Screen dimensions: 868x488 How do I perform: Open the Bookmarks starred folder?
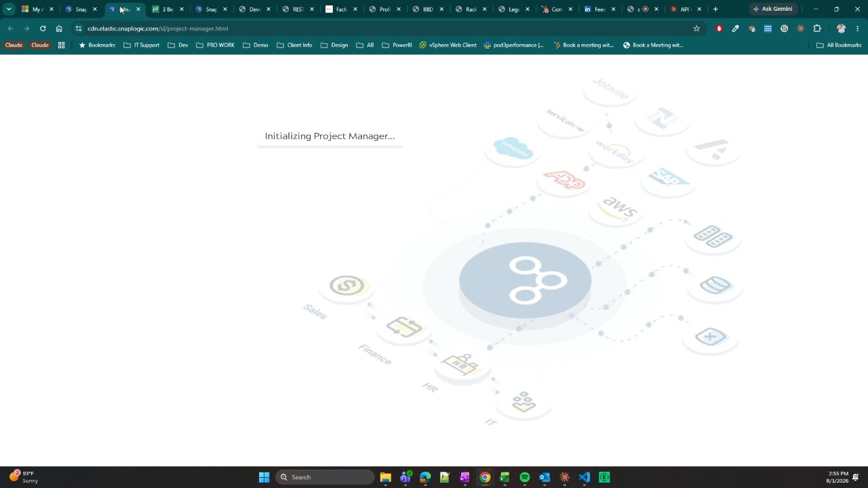coord(97,45)
